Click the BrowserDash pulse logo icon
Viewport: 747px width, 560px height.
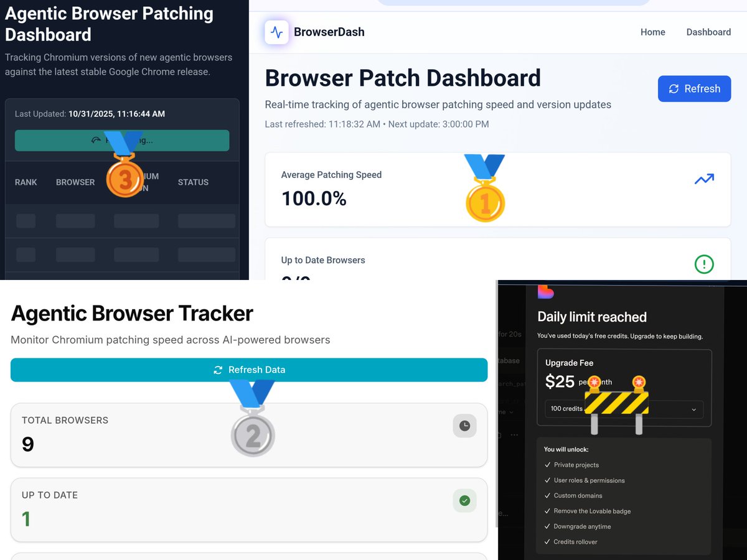pos(276,32)
